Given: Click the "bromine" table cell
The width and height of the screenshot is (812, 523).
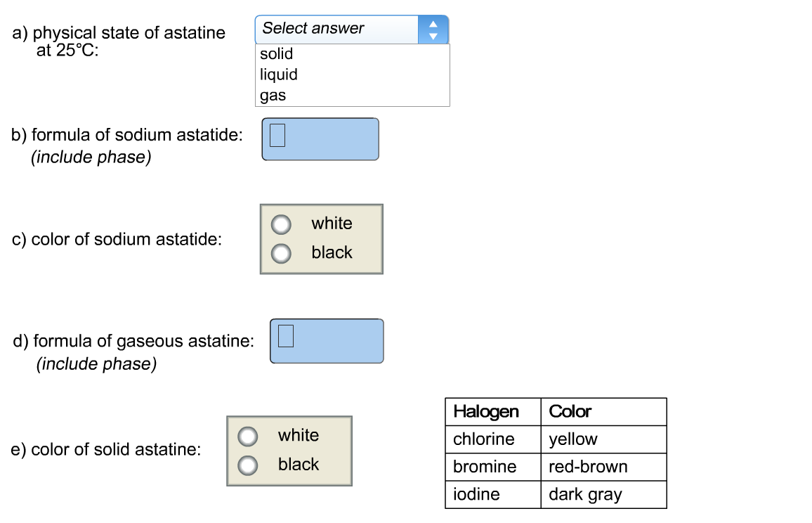Looking at the screenshot, I should 485,467.
